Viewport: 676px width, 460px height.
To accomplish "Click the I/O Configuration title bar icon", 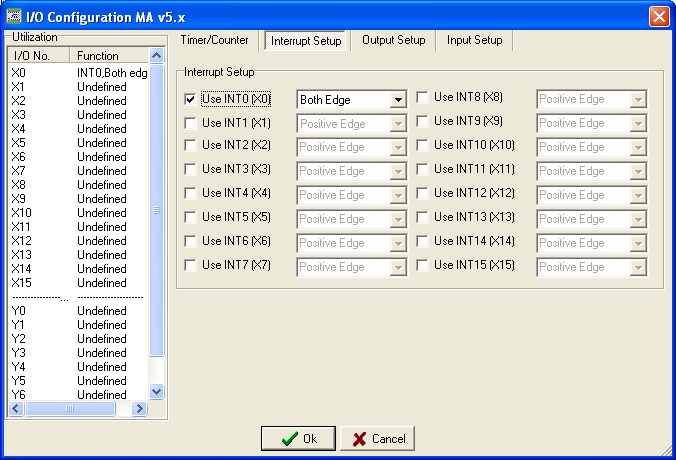I will pyautogui.click(x=14, y=15).
